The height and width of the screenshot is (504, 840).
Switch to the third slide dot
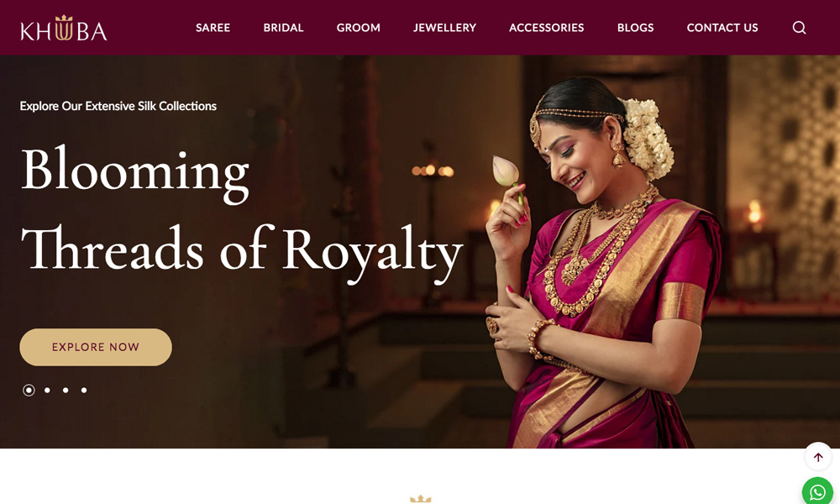(x=66, y=391)
